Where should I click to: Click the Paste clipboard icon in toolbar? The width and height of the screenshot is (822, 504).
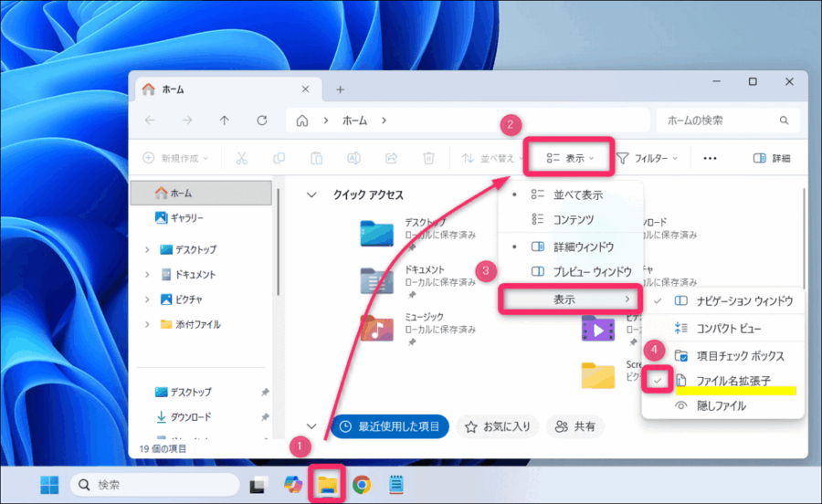(316, 158)
